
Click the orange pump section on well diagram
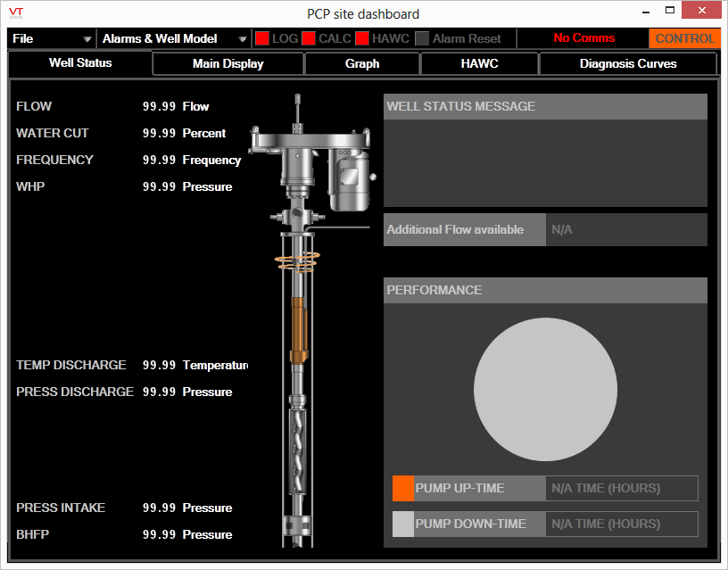coord(299,330)
